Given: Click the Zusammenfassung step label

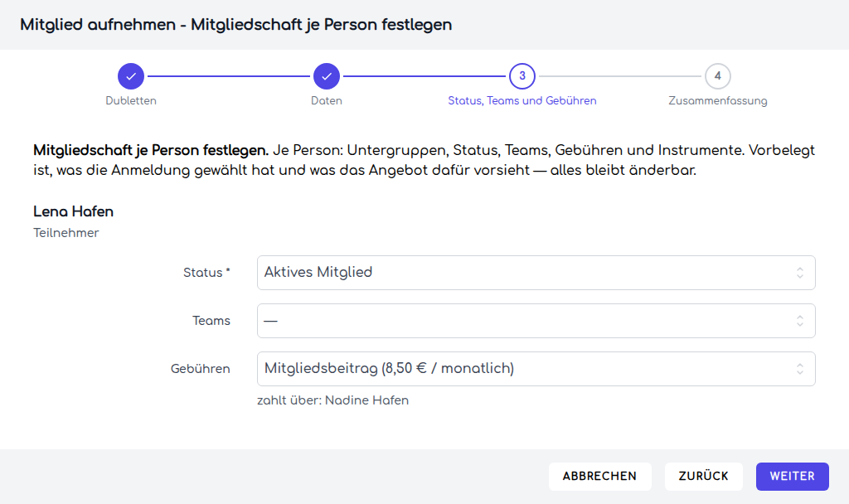Looking at the screenshot, I should click(x=717, y=100).
